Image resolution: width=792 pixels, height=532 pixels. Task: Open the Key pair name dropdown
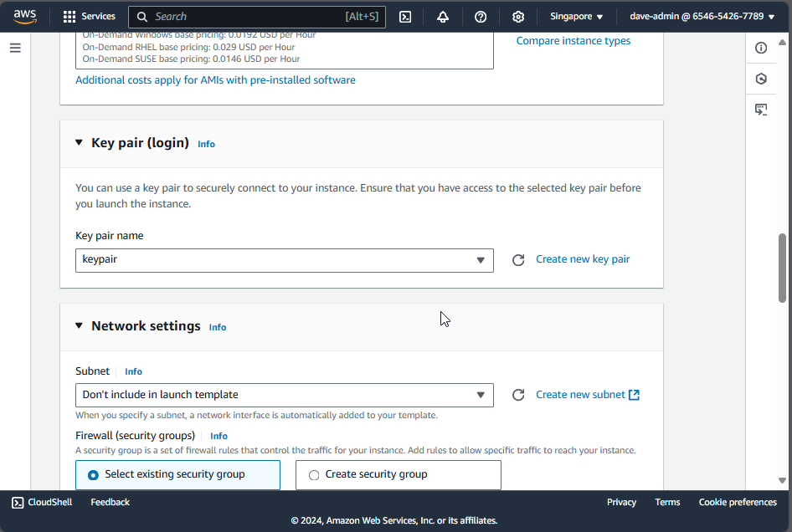click(284, 260)
